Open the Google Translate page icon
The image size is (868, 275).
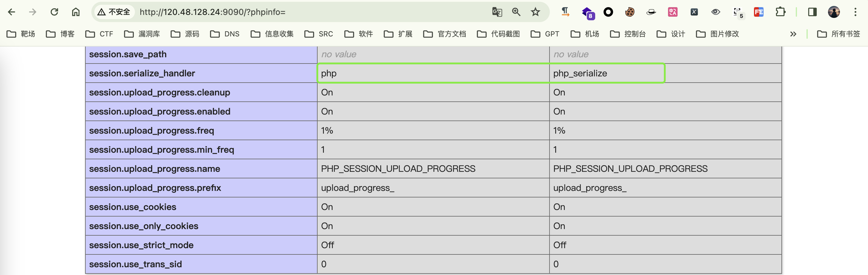coord(497,12)
